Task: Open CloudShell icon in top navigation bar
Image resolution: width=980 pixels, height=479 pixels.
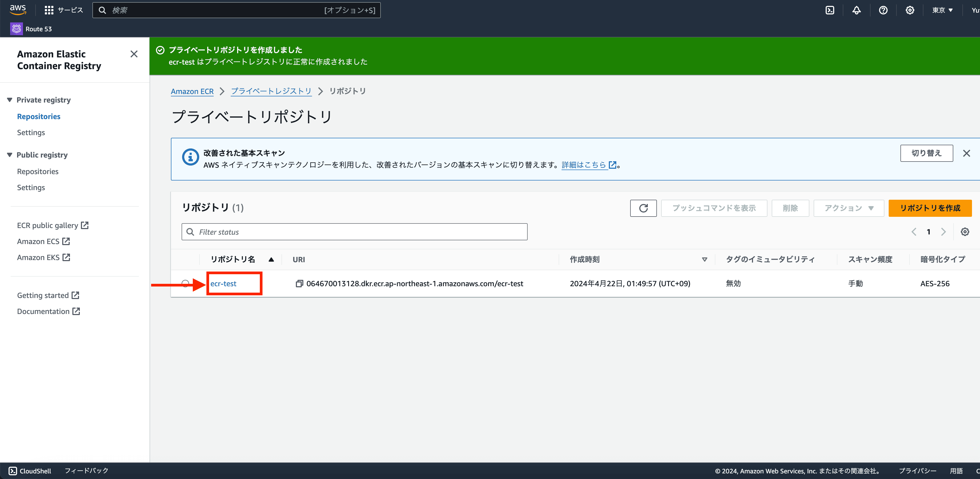Action: [x=830, y=10]
